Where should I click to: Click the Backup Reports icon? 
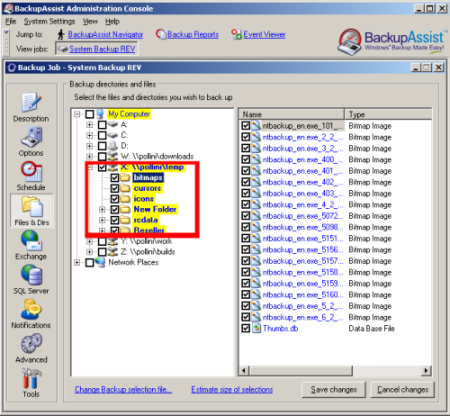click(161, 34)
